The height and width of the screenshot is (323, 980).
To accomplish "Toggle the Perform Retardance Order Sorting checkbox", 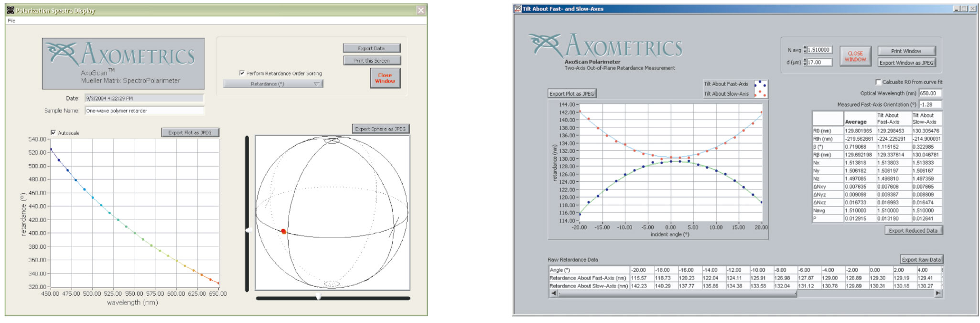I will point(242,73).
